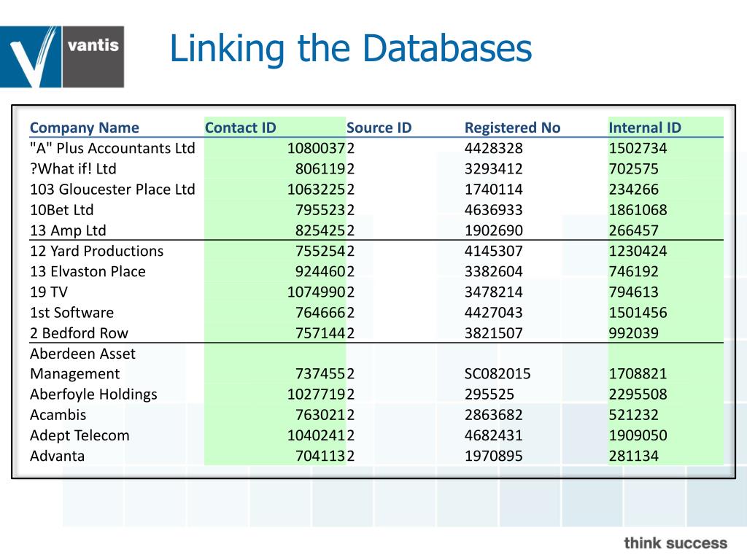Click Contact ID value 924460

pyautogui.click(x=320, y=271)
